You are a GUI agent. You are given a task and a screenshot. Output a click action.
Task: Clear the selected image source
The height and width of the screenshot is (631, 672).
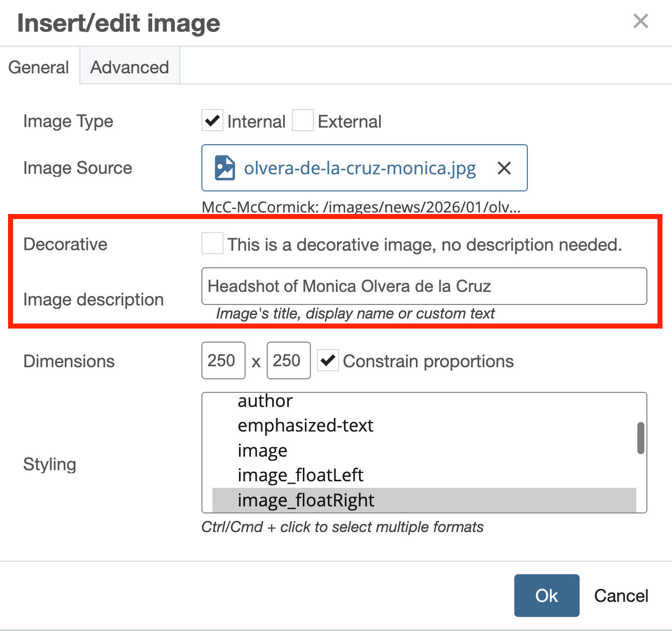(504, 168)
